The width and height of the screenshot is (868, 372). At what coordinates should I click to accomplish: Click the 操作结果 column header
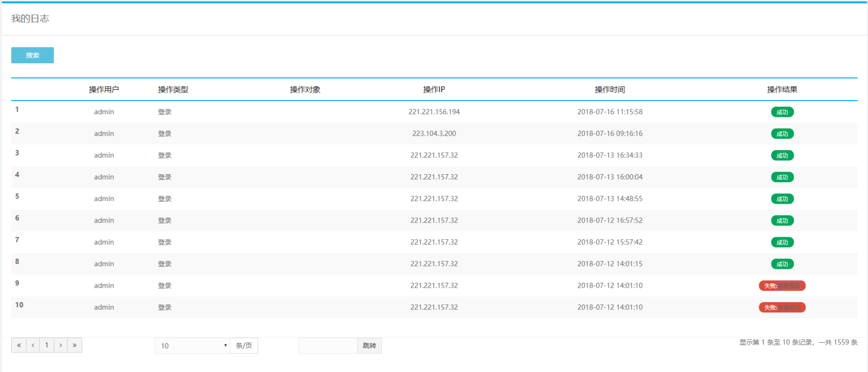(782, 90)
